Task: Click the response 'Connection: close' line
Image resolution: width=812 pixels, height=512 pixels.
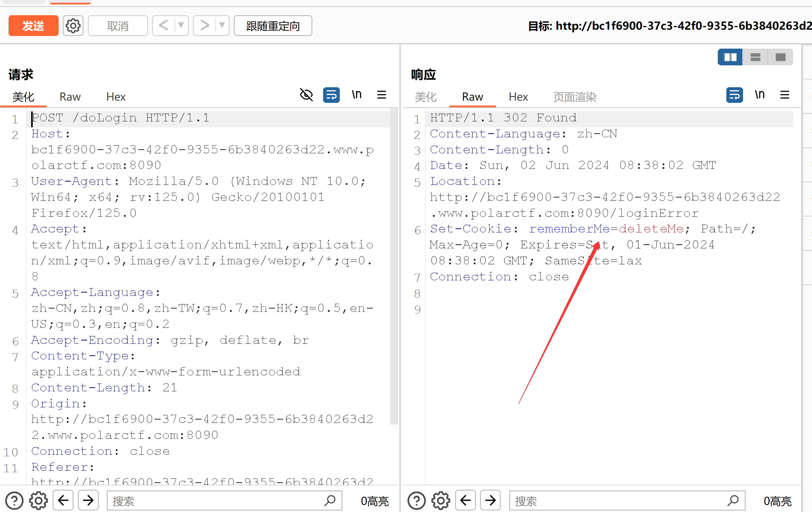Action: 499,277
